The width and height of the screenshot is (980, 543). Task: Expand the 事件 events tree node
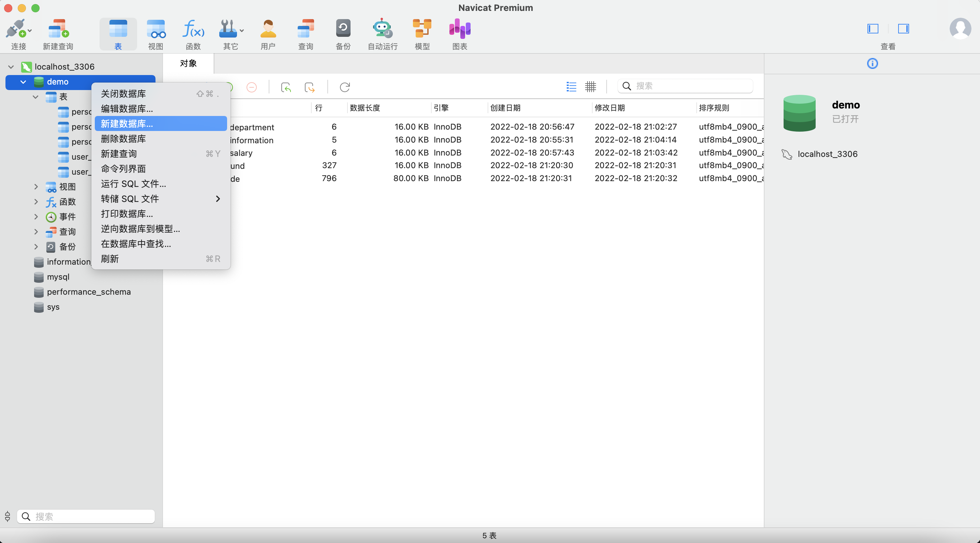pos(36,217)
